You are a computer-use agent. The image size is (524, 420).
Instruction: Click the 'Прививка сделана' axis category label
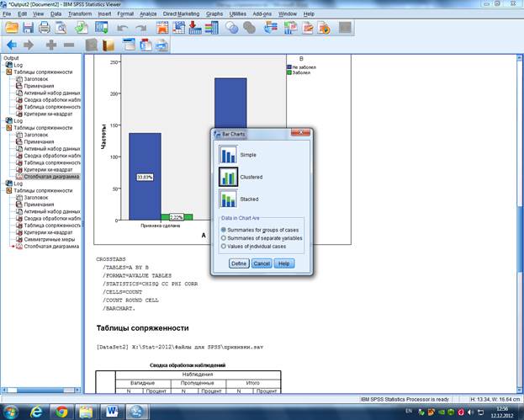click(161, 226)
